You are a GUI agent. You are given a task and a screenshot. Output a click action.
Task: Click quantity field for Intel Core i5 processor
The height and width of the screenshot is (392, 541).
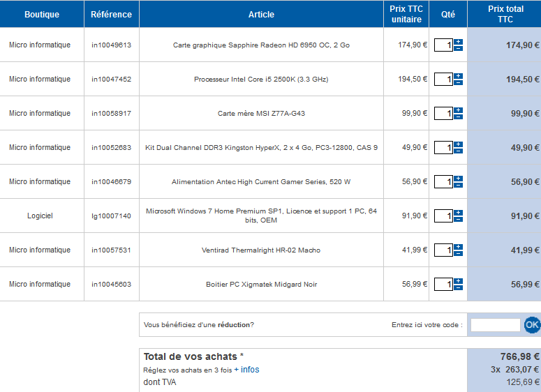point(443,80)
